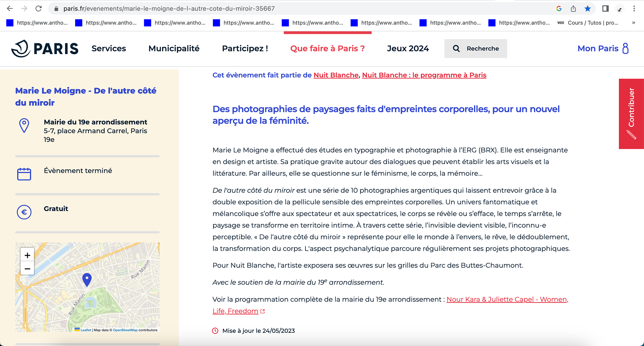Click the Paris logo

coord(45,49)
